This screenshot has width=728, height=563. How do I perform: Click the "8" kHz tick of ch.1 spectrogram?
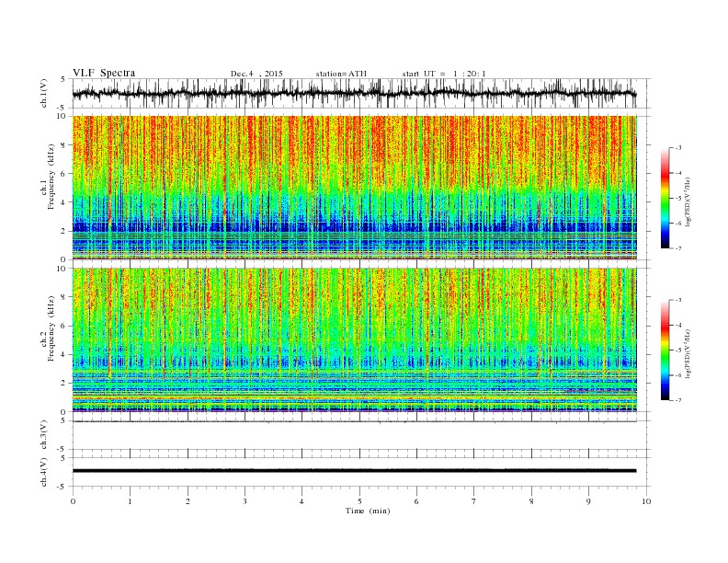point(64,145)
